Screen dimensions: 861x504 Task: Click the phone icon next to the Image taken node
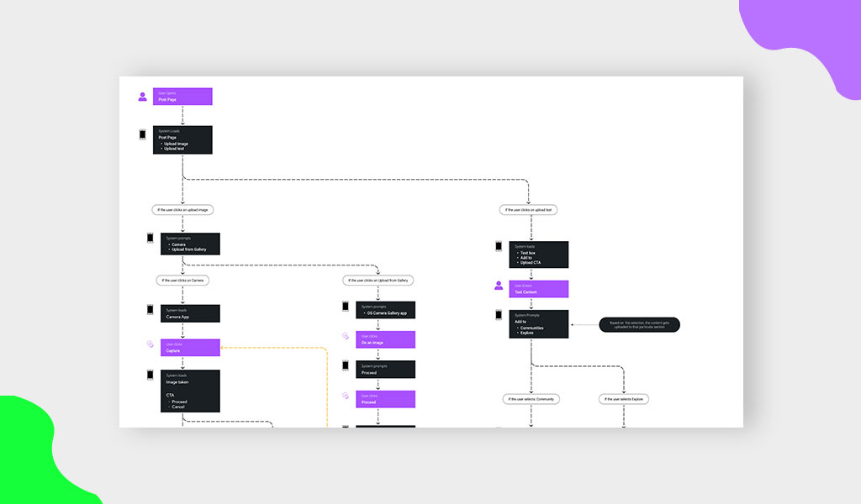tap(149, 378)
